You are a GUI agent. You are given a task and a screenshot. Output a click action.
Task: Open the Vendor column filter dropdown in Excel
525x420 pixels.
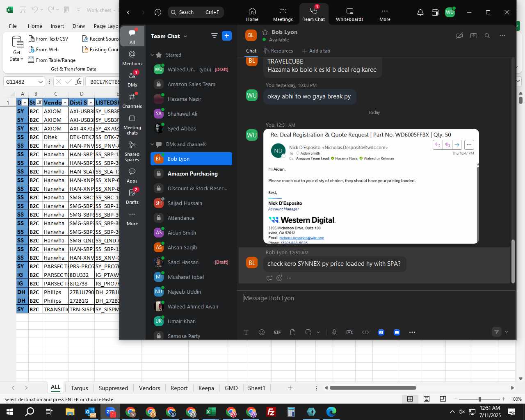coord(65,103)
